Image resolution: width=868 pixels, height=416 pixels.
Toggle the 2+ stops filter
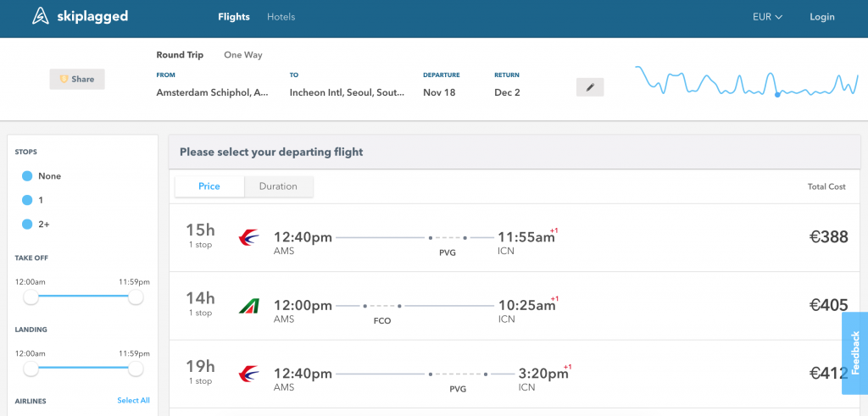(x=27, y=224)
